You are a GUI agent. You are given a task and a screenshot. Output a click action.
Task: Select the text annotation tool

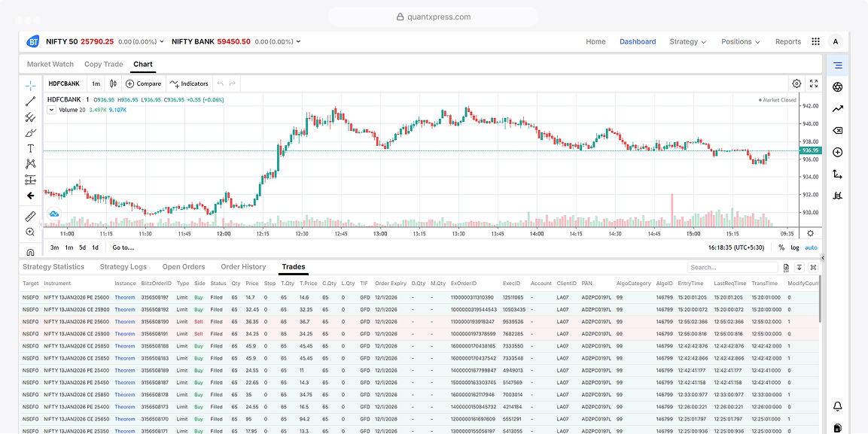pyautogui.click(x=30, y=148)
